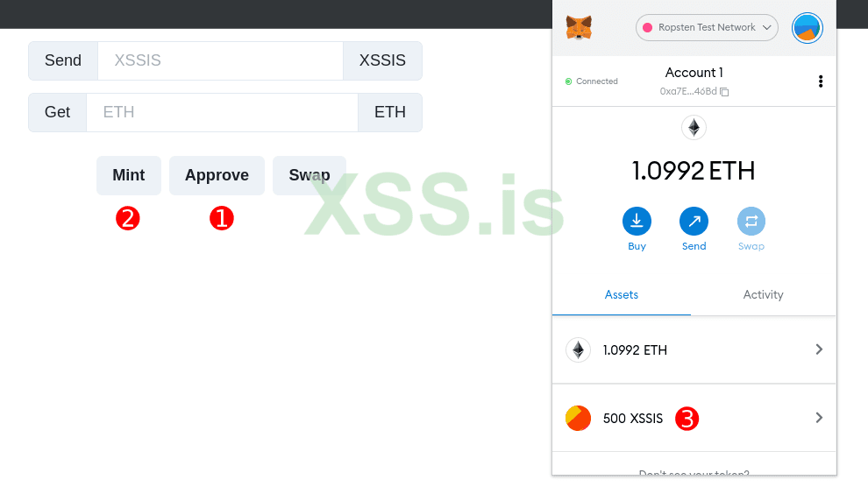
Task: Click the round Send arrow icon
Action: [x=694, y=222]
